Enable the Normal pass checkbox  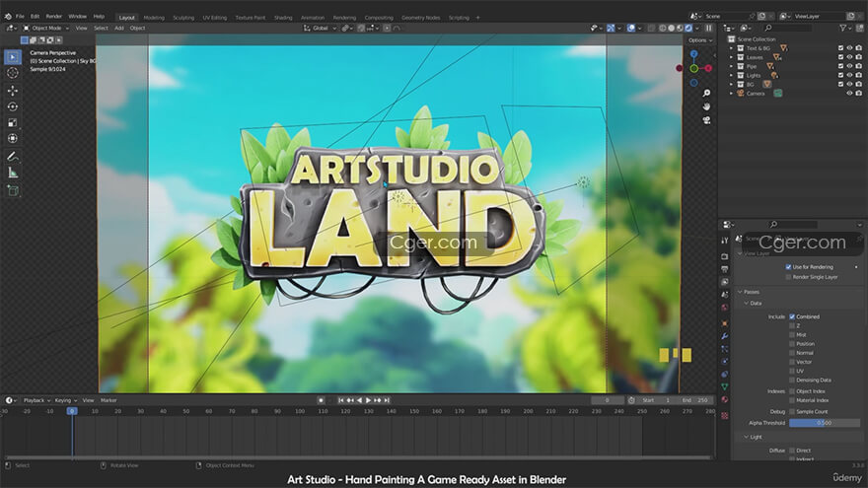[x=792, y=353]
